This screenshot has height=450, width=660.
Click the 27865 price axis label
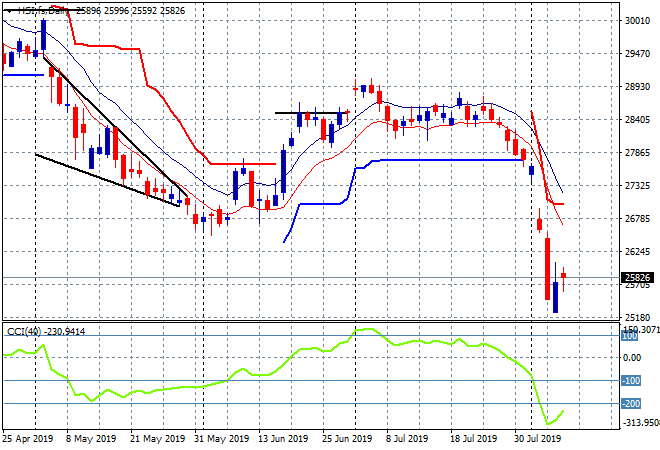click(x=637, y=152)
